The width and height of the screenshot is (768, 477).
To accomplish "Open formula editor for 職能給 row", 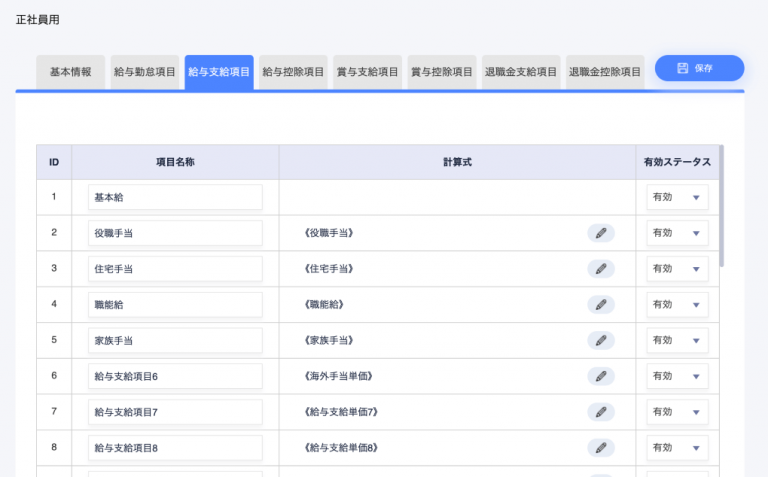I will click(x=601, y=305).
